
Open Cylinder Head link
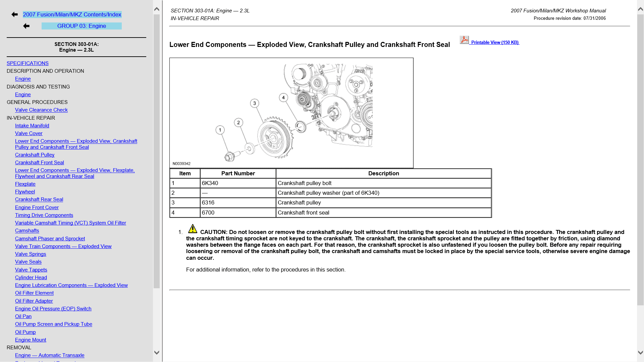click(31, 278)
